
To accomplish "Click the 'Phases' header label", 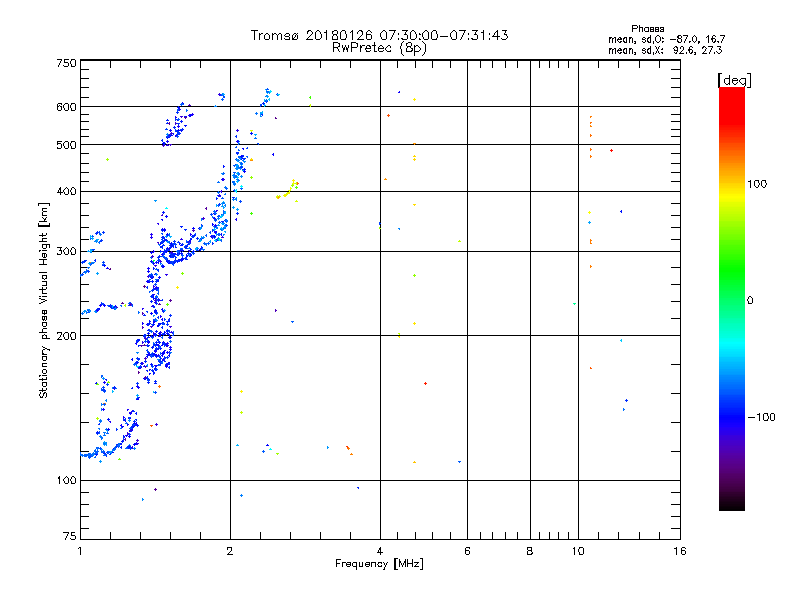I will (647, 29).
